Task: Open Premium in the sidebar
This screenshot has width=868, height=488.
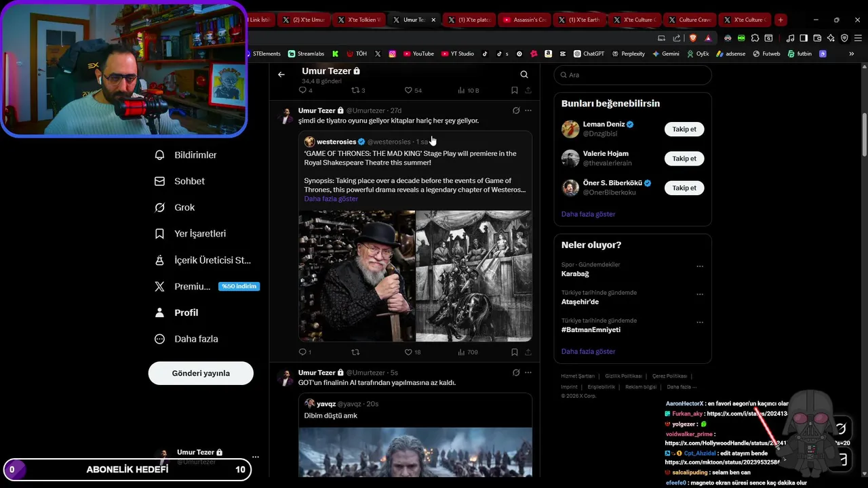Action: point(207,287)
